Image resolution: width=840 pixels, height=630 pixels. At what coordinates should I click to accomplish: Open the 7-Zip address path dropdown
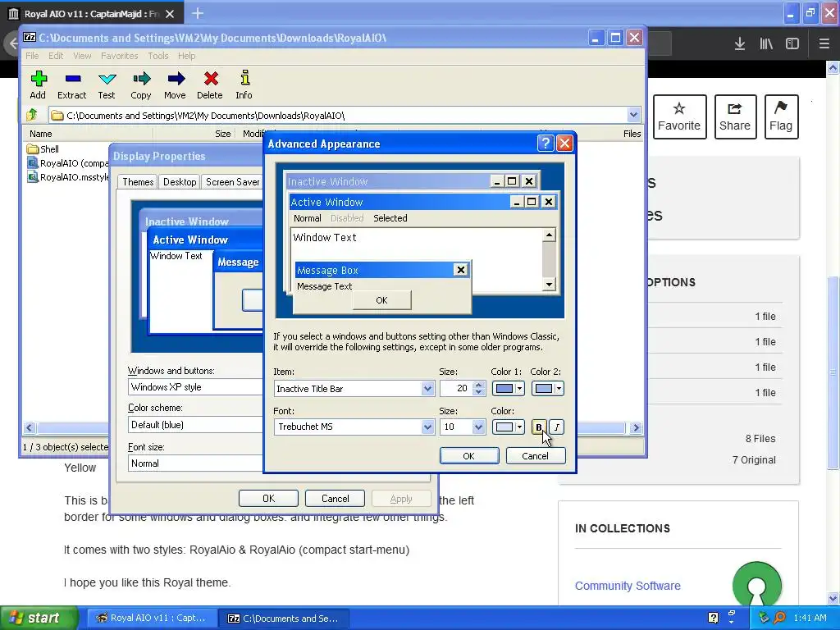tap(633, 115)
